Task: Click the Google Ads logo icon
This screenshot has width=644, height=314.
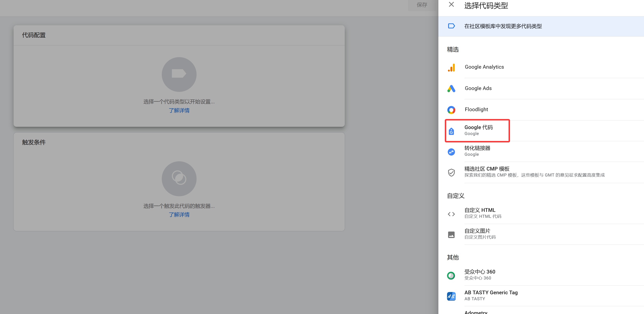Action: tap(451, 89)
